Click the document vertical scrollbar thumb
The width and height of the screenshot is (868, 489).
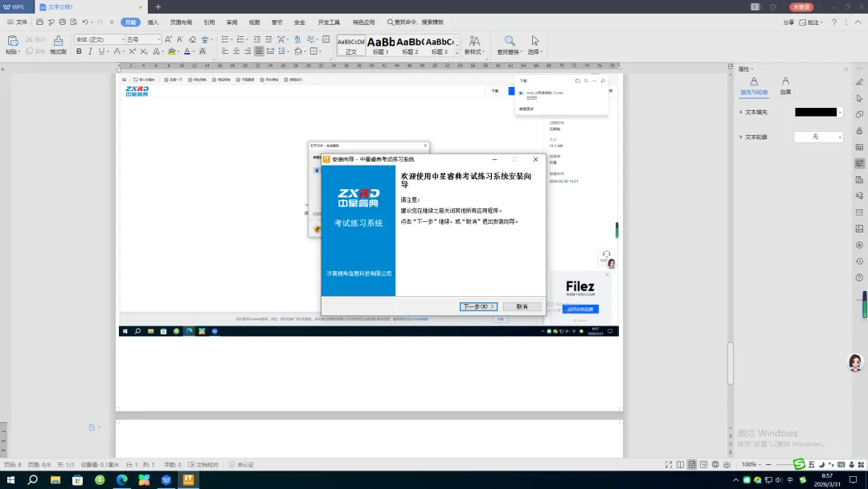730,364
